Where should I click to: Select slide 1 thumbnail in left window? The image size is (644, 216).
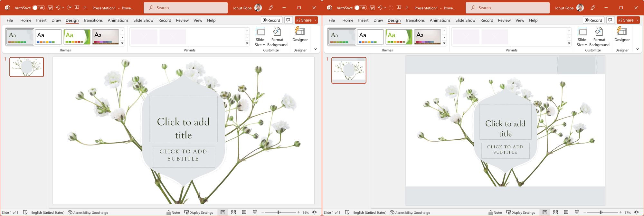coord(27,67)
